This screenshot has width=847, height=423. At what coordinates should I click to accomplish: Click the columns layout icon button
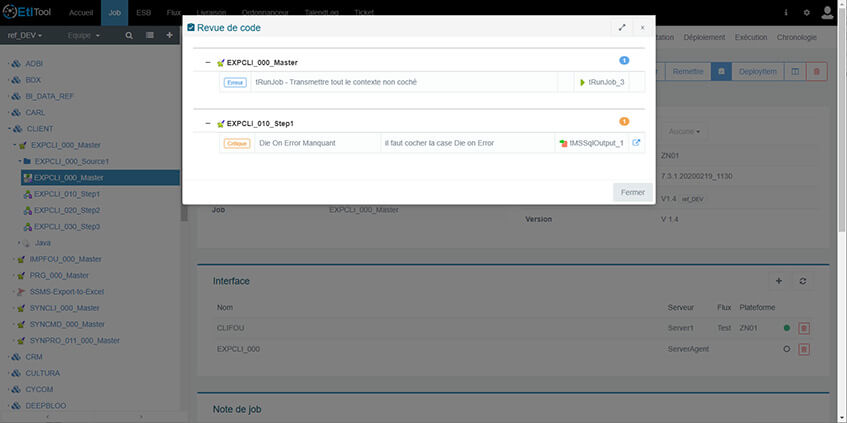click(x=795, y=71)
